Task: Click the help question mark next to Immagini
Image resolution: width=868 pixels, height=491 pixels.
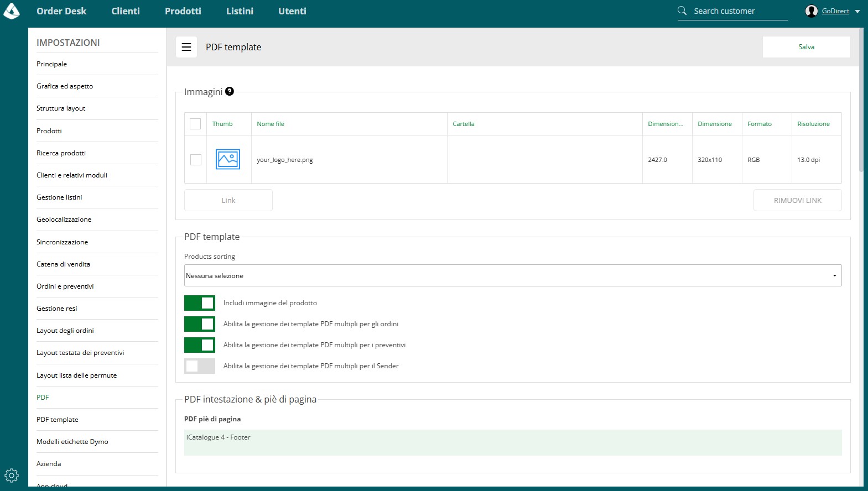Action: (230, 91)
